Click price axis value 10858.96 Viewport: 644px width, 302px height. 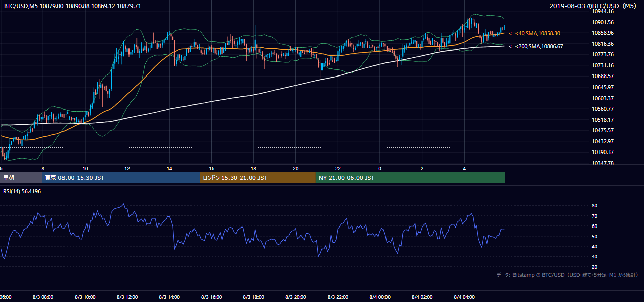[603, 33]
